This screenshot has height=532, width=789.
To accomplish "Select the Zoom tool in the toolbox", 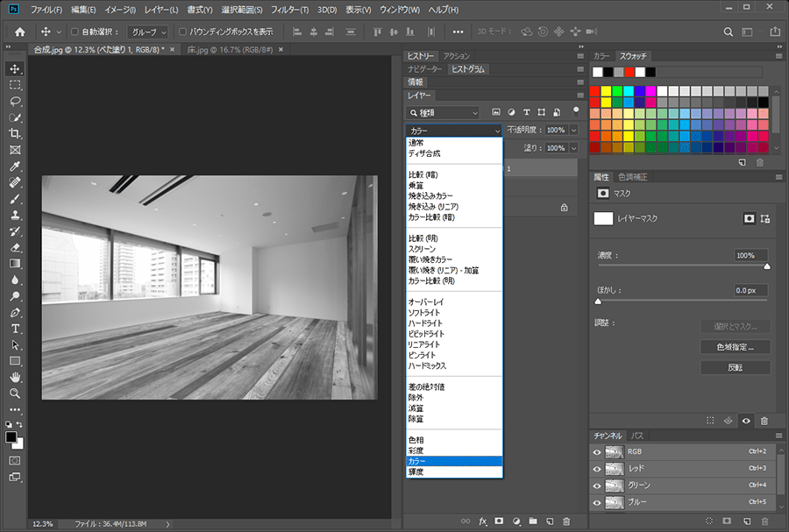I will [15, 394].
